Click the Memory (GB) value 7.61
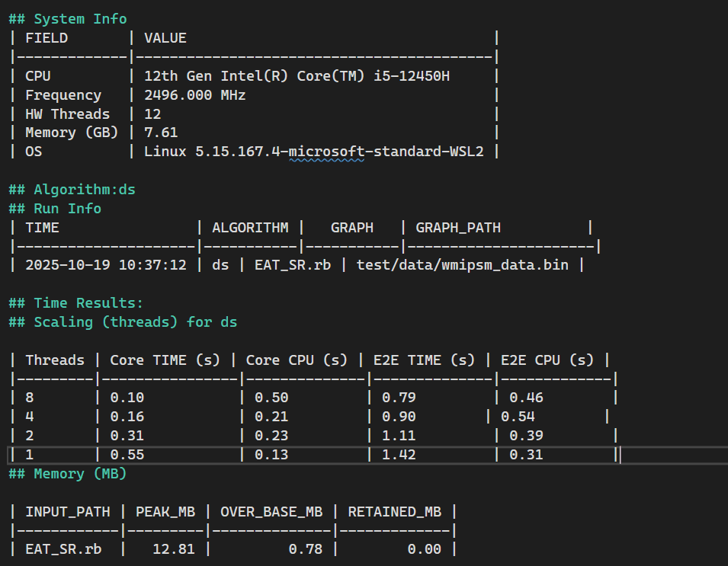728x566 pixels. (161, 133)
